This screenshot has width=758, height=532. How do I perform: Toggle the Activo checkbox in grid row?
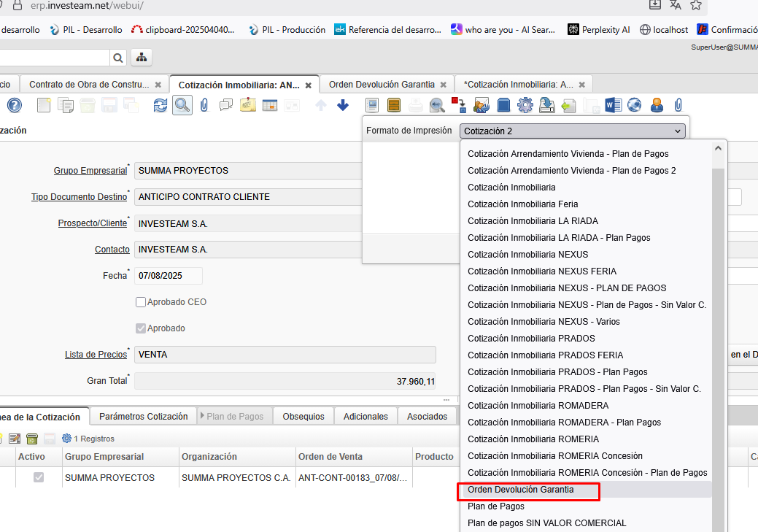pyautogui.click(x=39, y=477)
